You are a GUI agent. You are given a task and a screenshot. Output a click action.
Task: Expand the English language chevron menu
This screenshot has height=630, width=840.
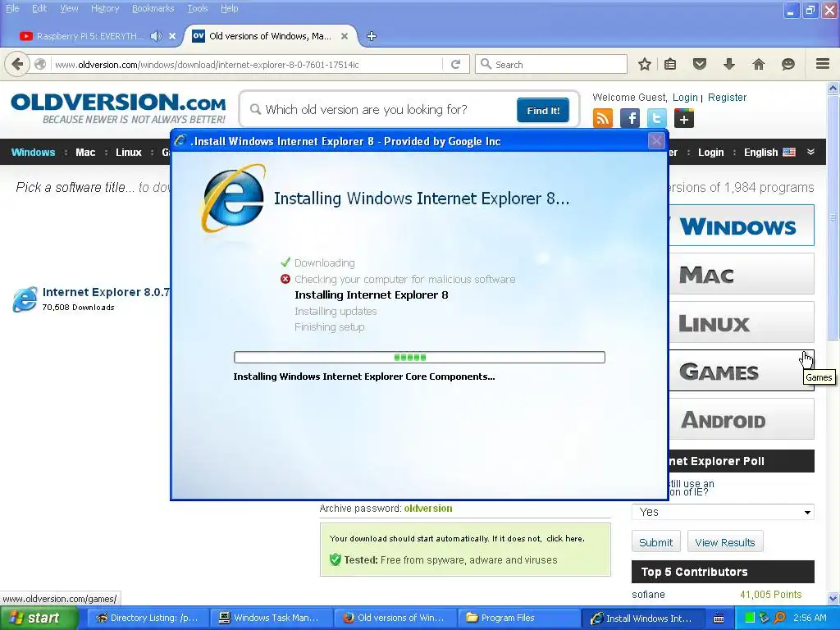click(811, 152)
